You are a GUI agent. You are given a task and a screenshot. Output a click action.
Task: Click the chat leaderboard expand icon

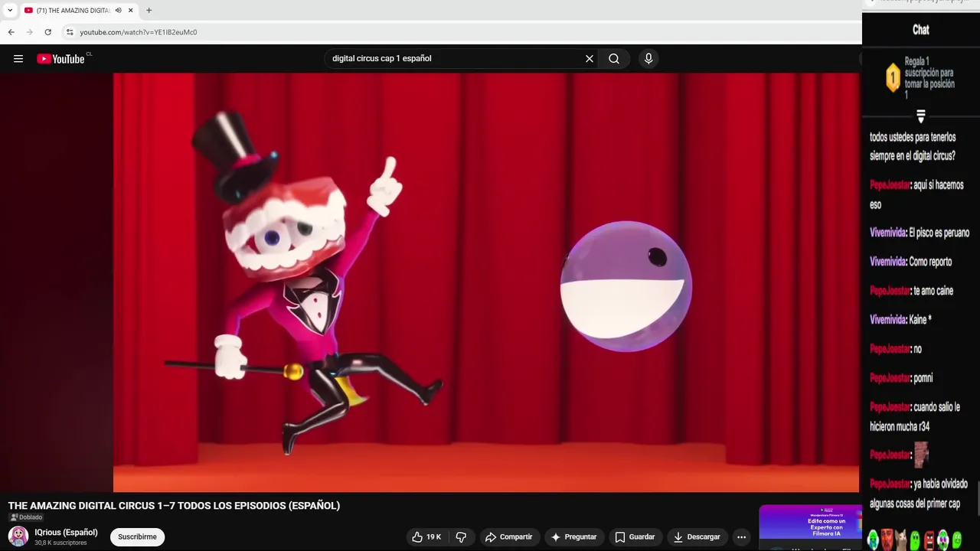coord(921,116)
